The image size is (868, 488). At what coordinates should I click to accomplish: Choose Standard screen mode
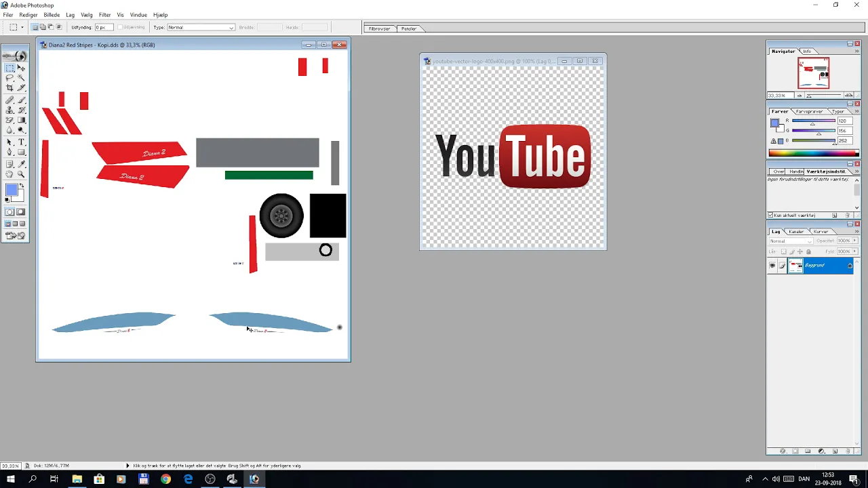(x=7, y=224)
